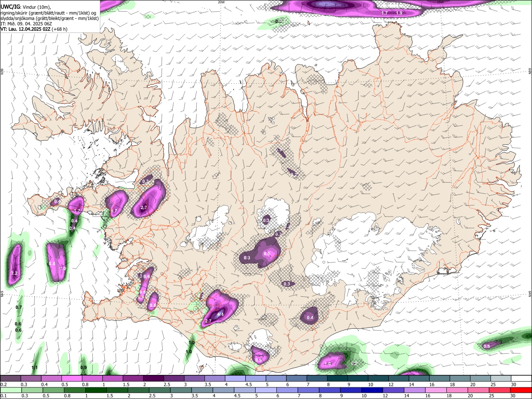Click the '0.4' value inside the southern purple patch

[x=310, y=318]
